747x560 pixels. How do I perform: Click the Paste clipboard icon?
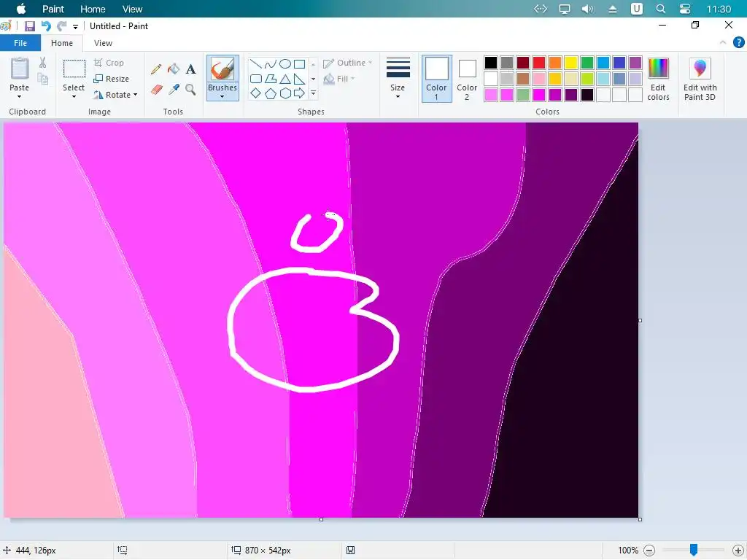click(20, 69)
